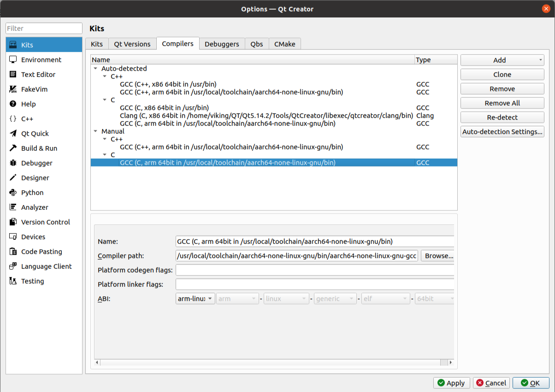
Task: Click the Apply button
Action: click(x=452, y=383)
